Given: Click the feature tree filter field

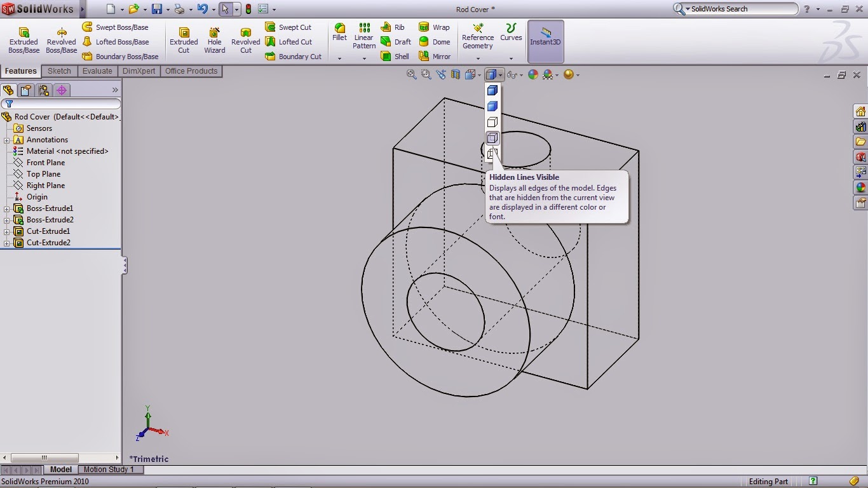Looking at the screenshot, I should [x=61, y=104].
